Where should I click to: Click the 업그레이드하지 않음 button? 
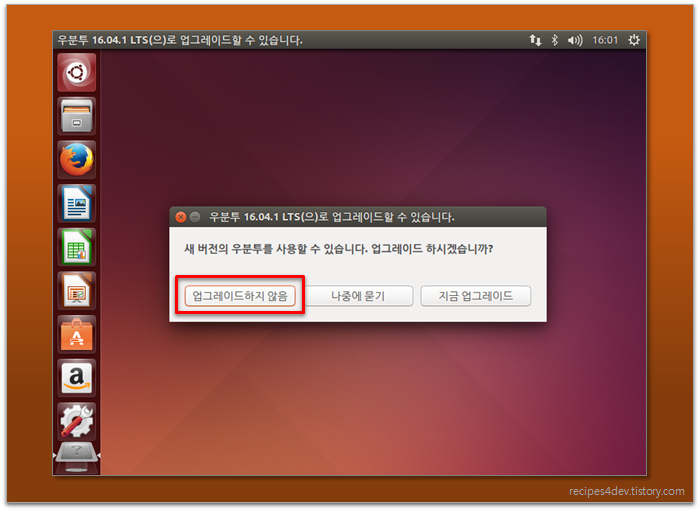pos(240,296)
